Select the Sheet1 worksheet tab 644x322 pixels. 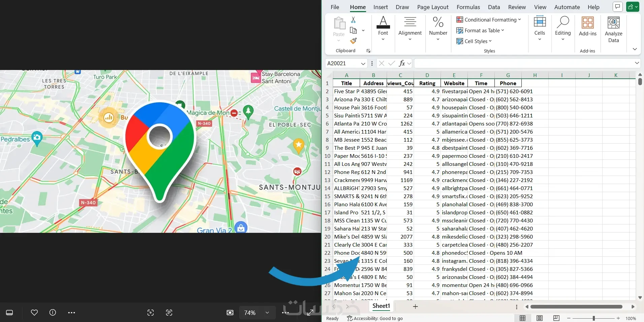[381, 306]
